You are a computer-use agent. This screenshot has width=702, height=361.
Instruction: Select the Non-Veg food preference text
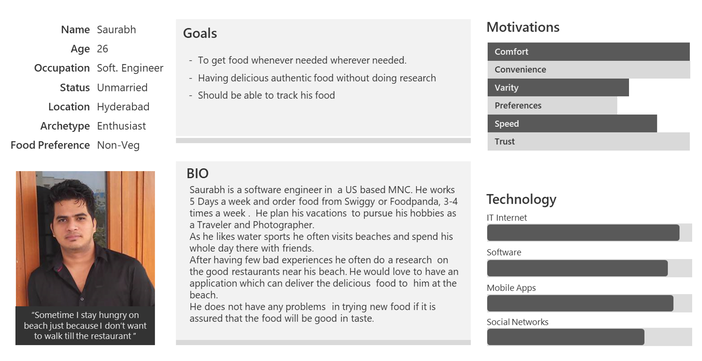tap(118, 146)
